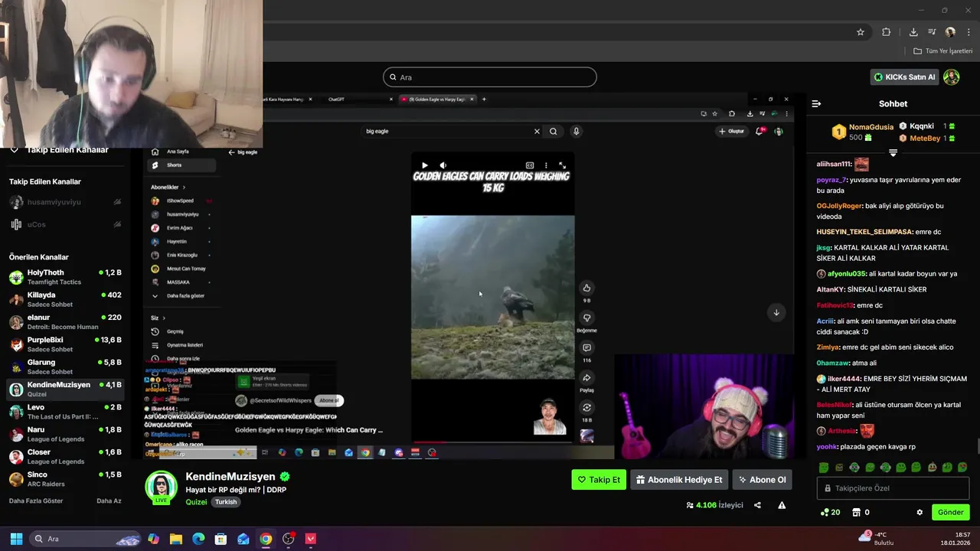The height and width of the screenshot is (551, 980).
Task: Follow channel with Takip Et button
Action: tap(599, 480)
